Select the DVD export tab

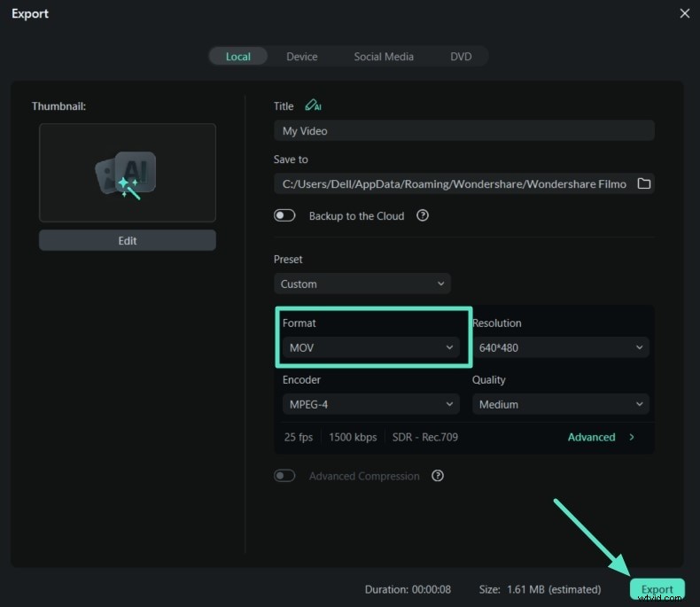coord(461,57)
